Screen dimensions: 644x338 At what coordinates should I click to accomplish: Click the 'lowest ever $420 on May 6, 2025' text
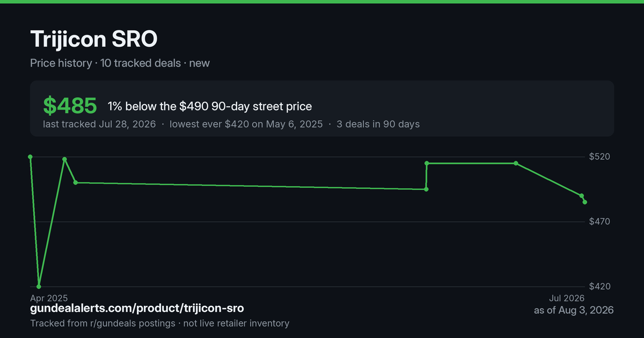246,124
